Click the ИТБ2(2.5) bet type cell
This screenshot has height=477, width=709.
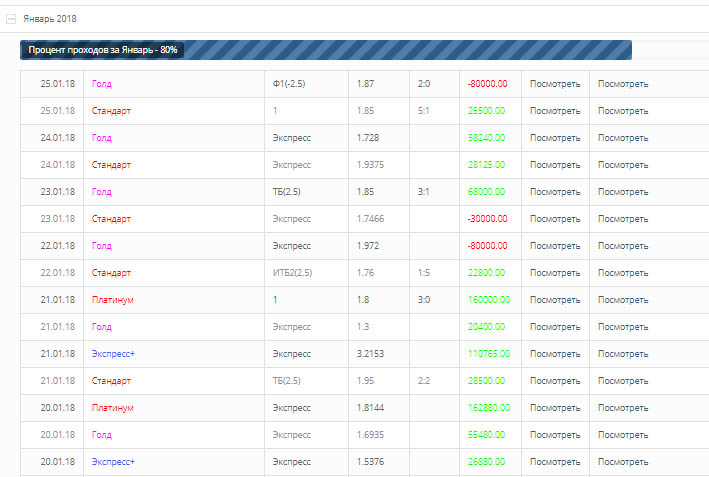293,273
